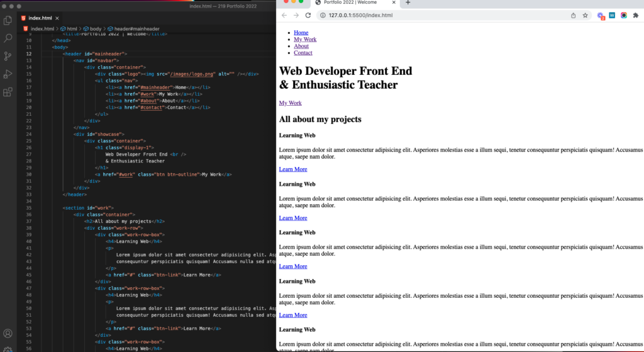Go forward in Chrome
Viewport: 644px width, 352px height.
click(x=296, y=15)
